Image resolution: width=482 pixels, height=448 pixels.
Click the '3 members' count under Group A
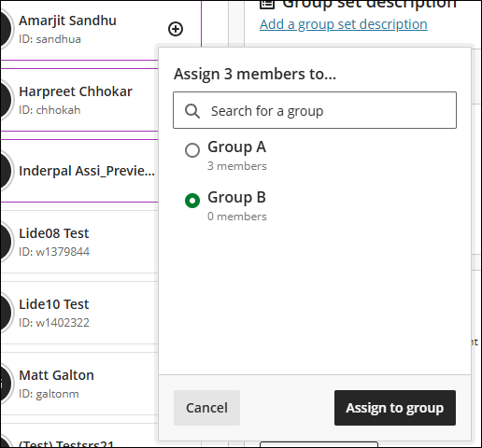pyautogui.click(x=237, y=166)
